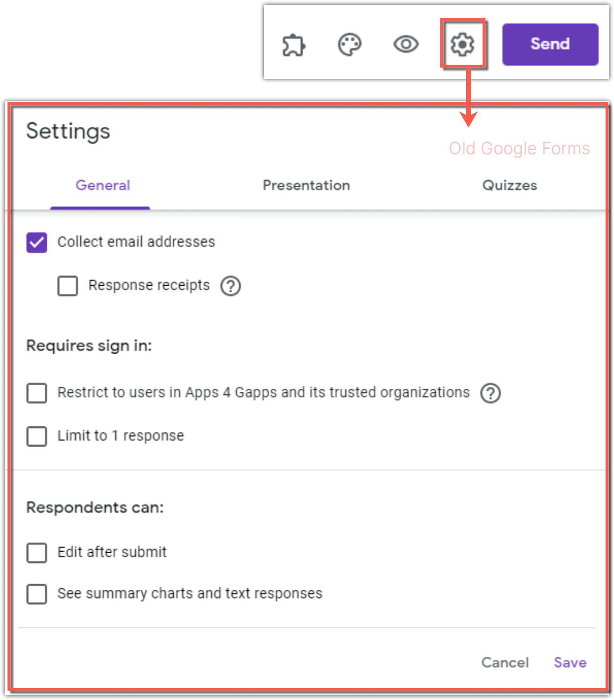This screenshot has height=700, width=614.
Task: Switch to the Quizzes tab
Action: [509, 185]
